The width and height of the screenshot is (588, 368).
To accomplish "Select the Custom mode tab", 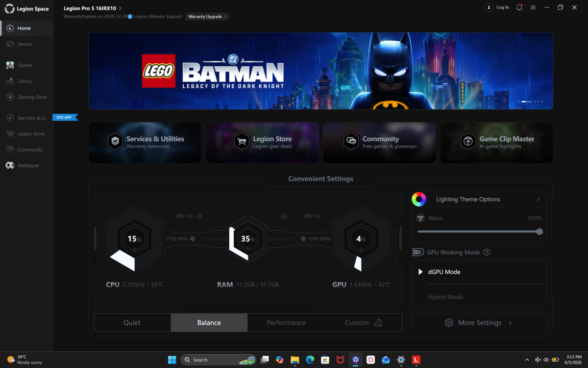I will point(363,322).
